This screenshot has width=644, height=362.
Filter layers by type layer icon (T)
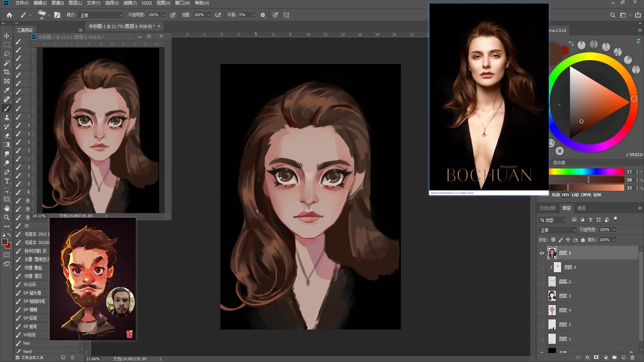[590, 220]
